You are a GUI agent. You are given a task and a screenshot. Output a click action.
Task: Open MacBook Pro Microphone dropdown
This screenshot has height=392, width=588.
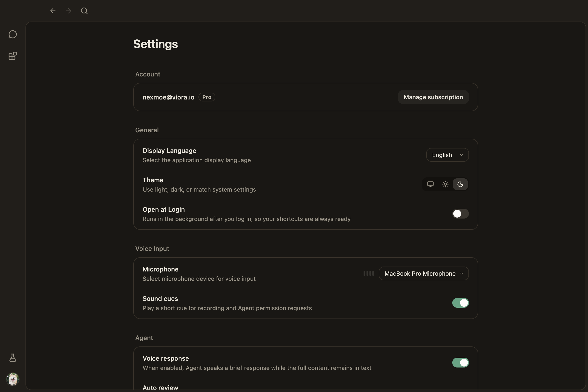coord(424,273)
